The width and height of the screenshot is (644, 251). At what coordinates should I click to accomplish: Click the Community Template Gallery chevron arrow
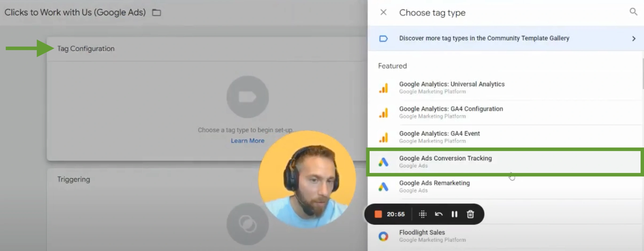tap(633, 39)
